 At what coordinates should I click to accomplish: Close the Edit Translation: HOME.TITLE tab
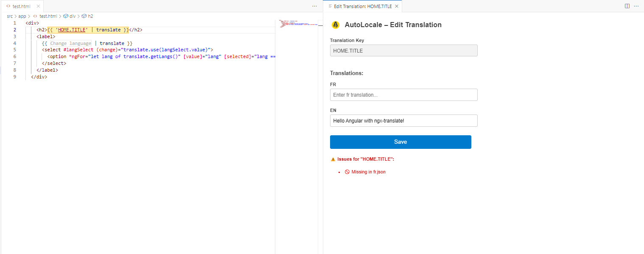(x=397, y=6)
